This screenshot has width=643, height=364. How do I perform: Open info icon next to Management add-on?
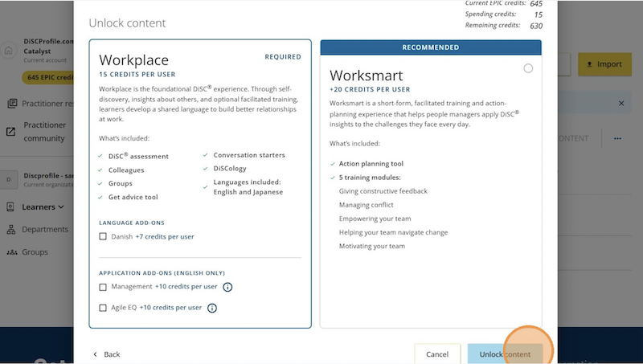tap(227, 287)
